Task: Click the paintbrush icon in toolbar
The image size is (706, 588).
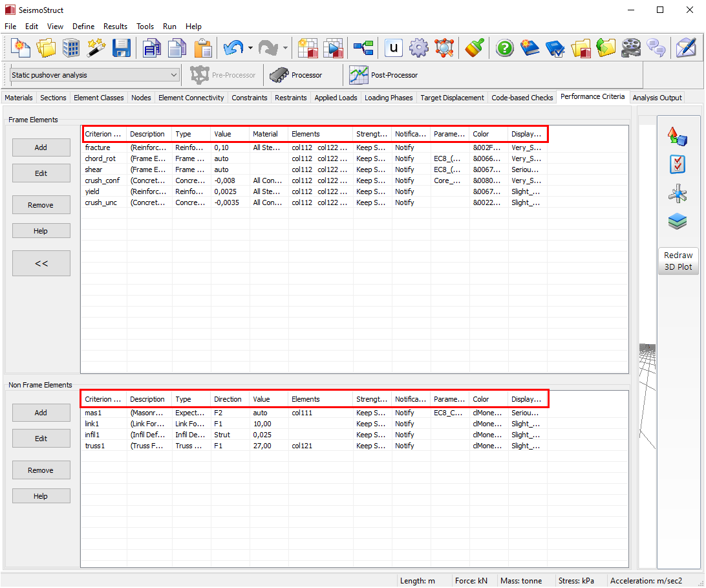Action: click(x=476, y=48)
